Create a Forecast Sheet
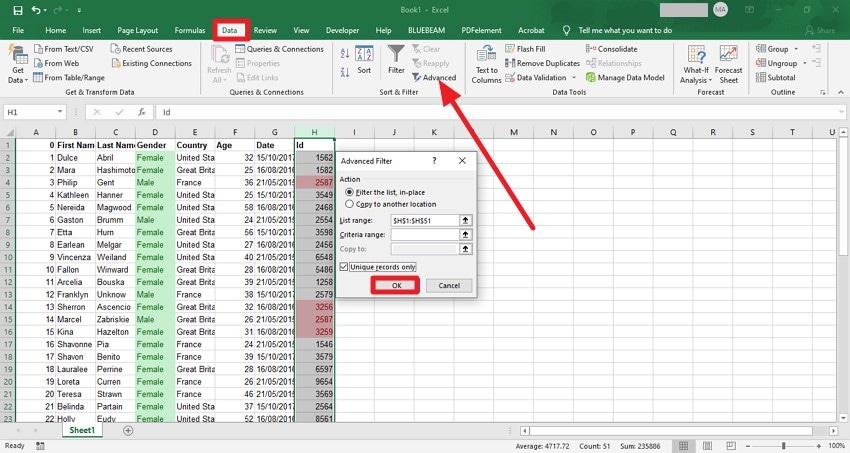Screen dimensions: 850x453 [729, 64]
